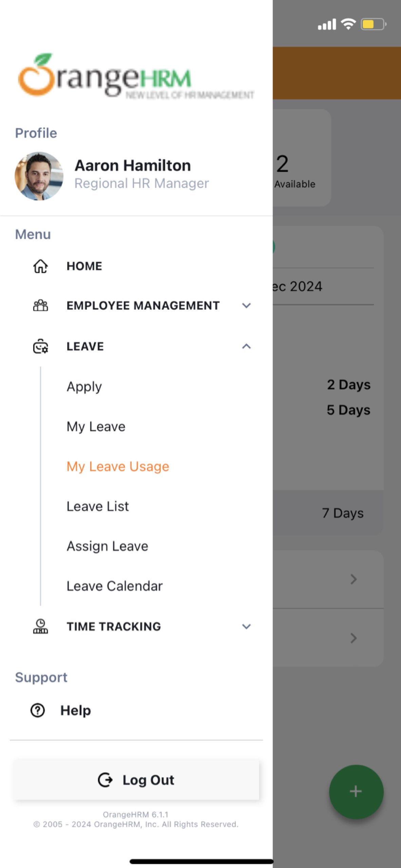Tap the Time Tracking clock icon
The height and width of the screenshot is (868, 401).
[x=40, y=626]
